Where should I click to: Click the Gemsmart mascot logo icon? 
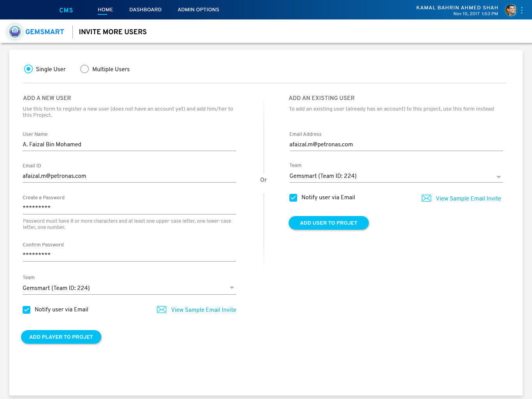point(15,32)
